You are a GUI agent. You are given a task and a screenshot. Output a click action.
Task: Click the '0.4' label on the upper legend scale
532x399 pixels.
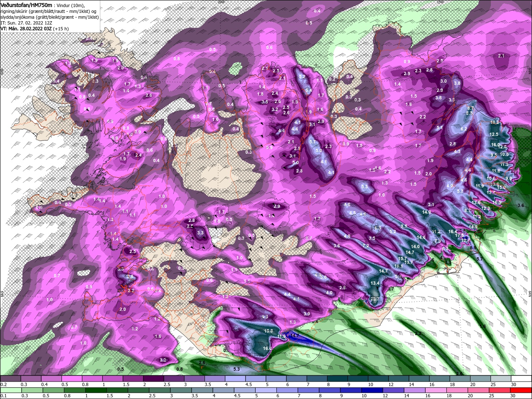44,384
